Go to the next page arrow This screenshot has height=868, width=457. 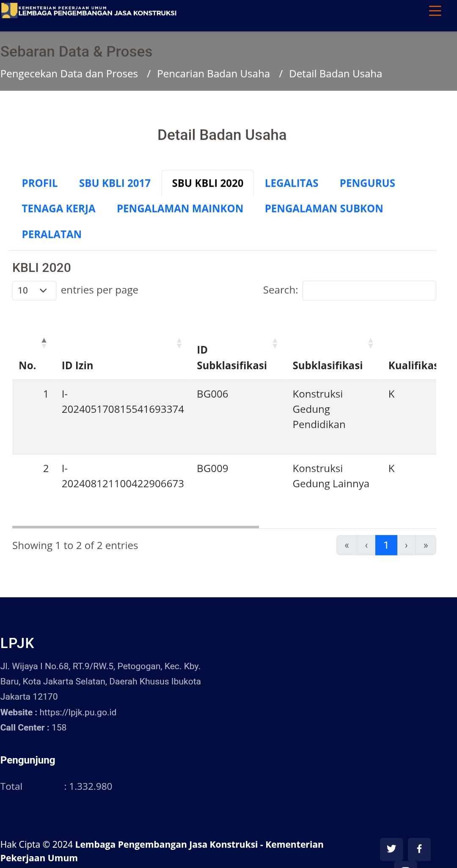coord(406,545)
